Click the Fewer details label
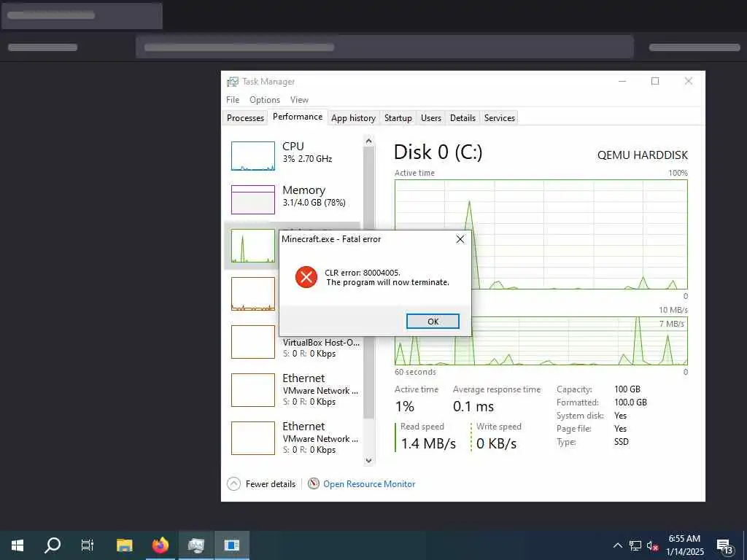747x560 pixels. coord(271,484)
